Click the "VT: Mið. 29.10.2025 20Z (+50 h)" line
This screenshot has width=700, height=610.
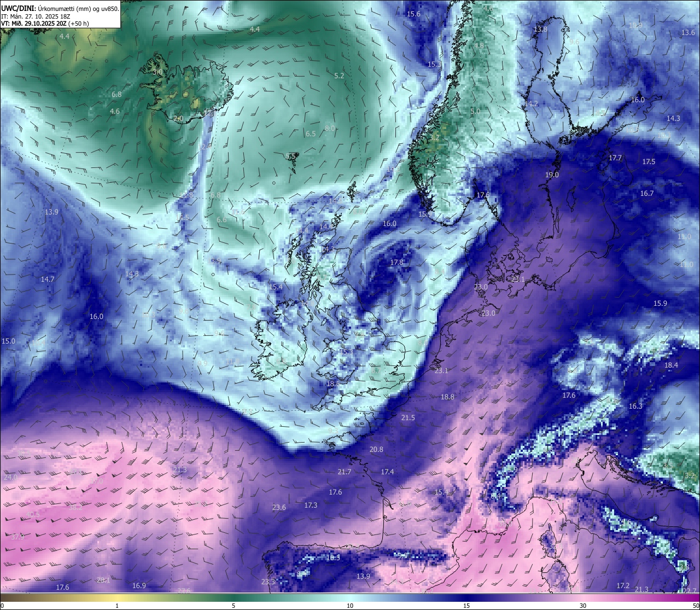coord(45,24)
